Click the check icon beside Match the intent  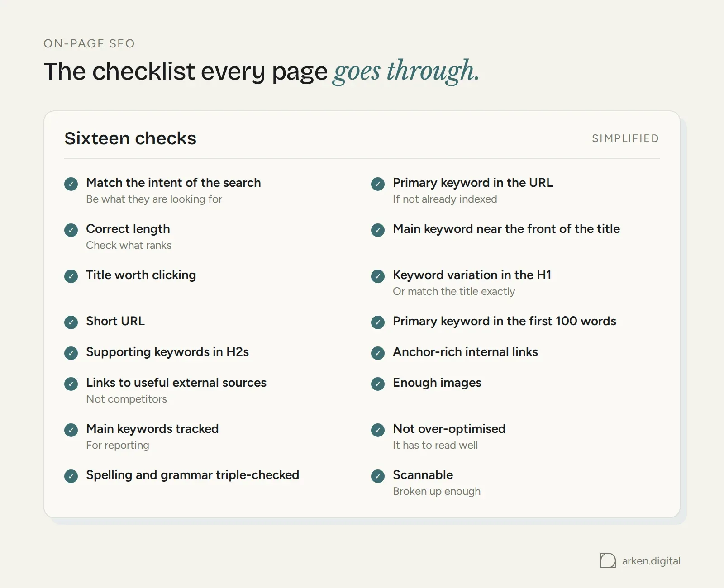pyautogui.click(x=71, y=184)
